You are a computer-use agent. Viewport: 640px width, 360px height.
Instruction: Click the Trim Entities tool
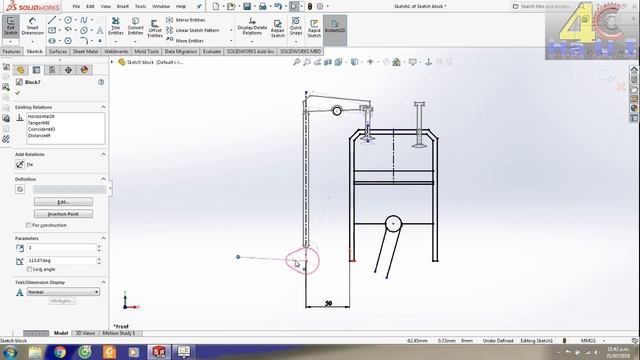point(116,26)
